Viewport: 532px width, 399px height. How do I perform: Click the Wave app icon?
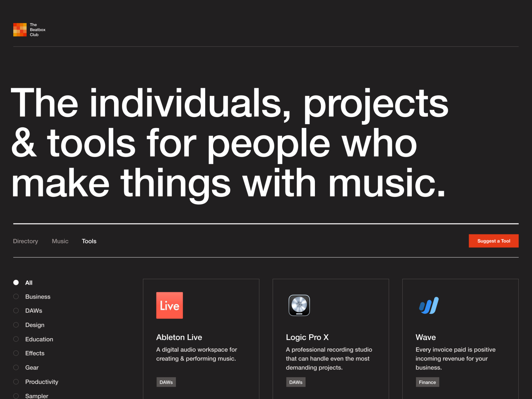429,305
